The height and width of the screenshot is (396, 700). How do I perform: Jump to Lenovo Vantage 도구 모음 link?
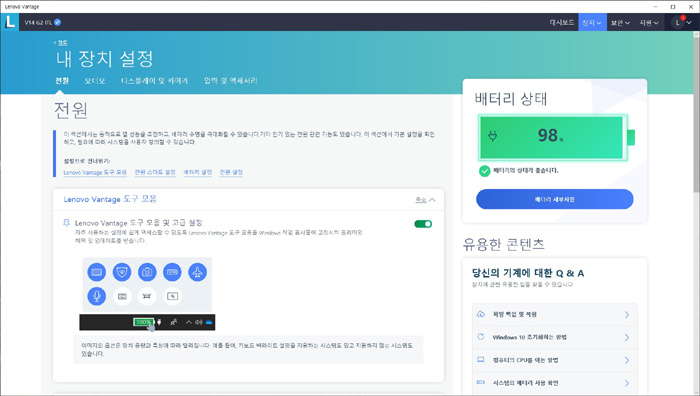[95, 172]
